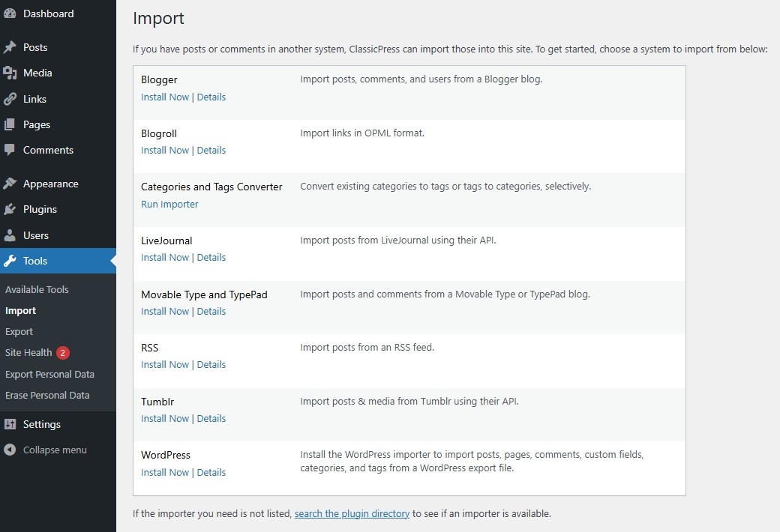The image size is (780, 532).
Task: Open Export Personal Data
Action: tap(49, 375)
